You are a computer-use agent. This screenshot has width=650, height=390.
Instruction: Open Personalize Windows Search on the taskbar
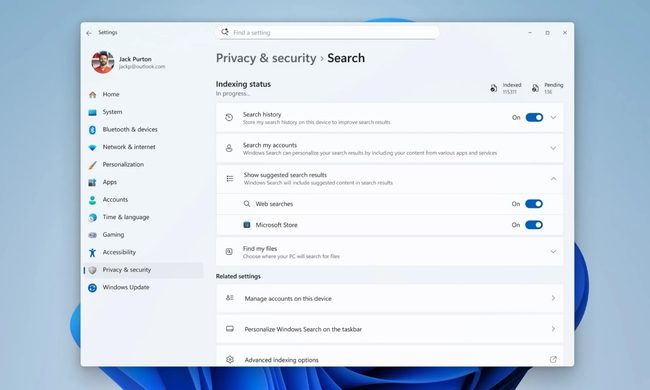click(x=389, y=329)
